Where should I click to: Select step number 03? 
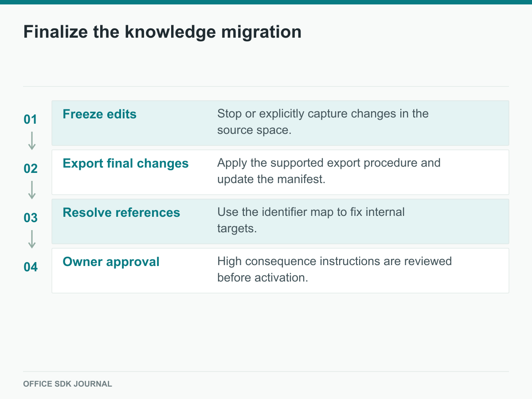(30, 218)
